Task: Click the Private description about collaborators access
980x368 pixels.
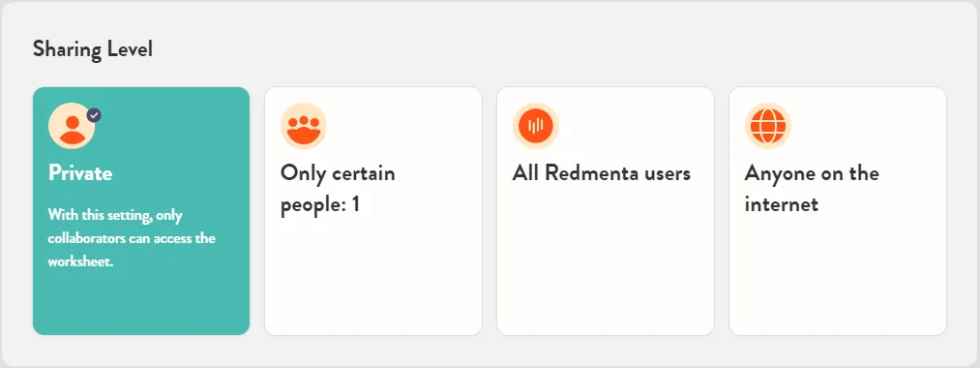Action: point(132,238)
